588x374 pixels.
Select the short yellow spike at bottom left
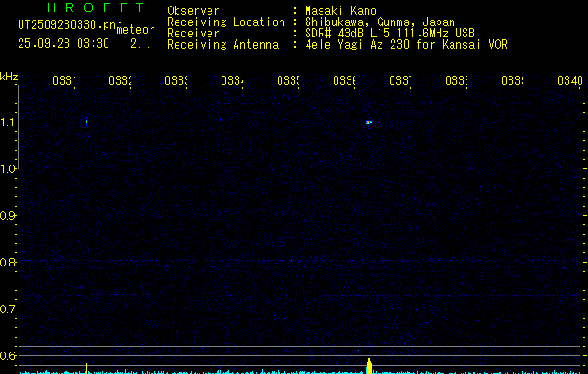click(86, 367)
